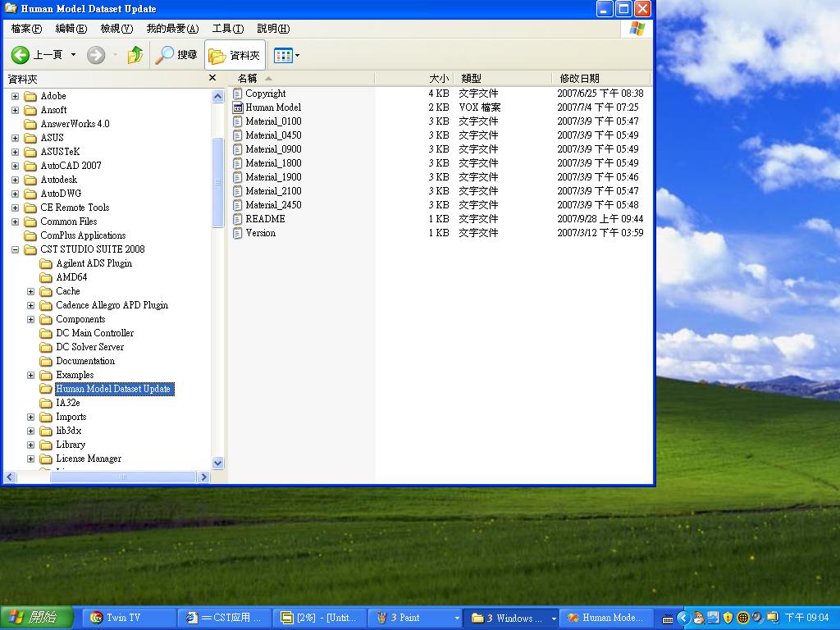Sort files by 大小 column header

[x=414, y=79]
